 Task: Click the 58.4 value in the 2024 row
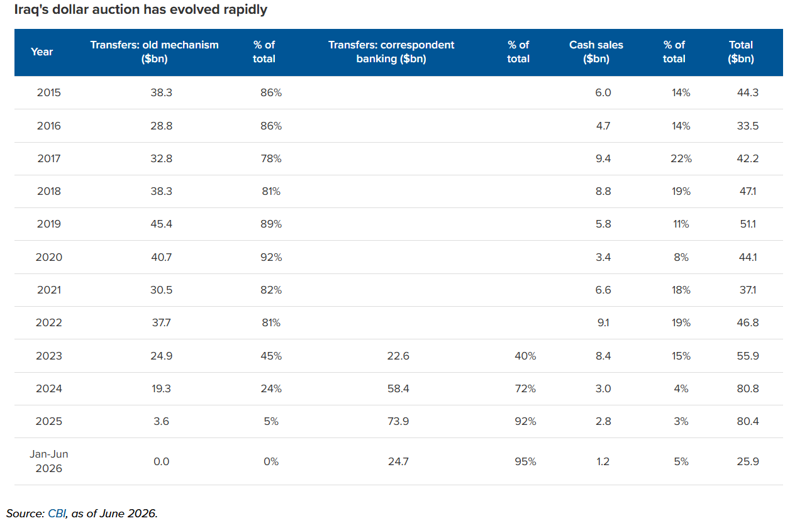[x=399, y=389]
